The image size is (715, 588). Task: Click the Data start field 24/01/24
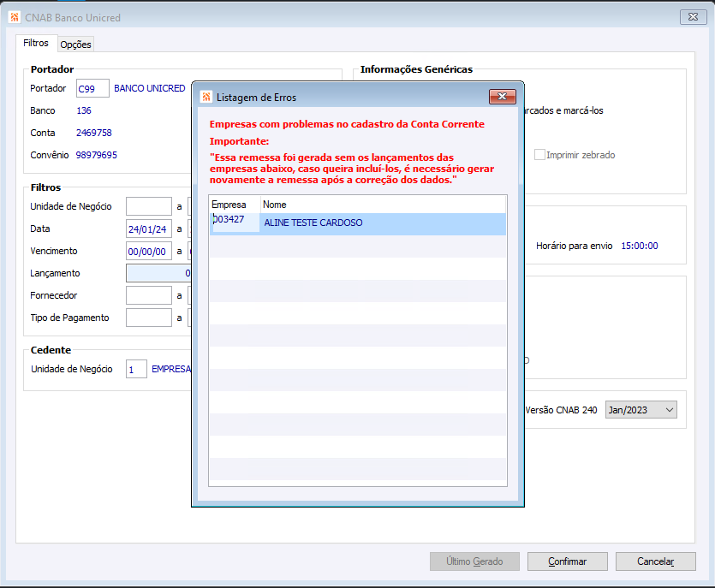tap(149, 229)
